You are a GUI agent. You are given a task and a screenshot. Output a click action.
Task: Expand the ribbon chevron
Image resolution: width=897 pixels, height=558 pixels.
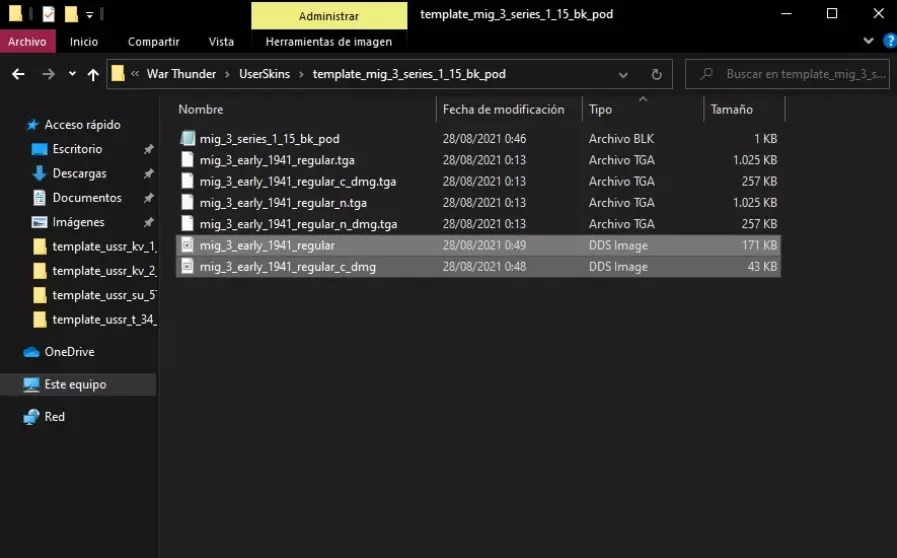click(x=868, y=41)
